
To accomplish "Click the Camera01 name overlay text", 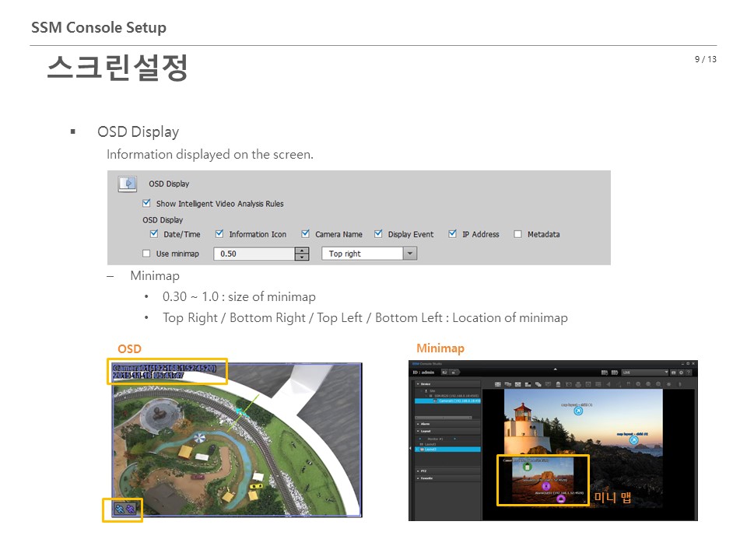I will pyautogui.click(x=164, y=368).
